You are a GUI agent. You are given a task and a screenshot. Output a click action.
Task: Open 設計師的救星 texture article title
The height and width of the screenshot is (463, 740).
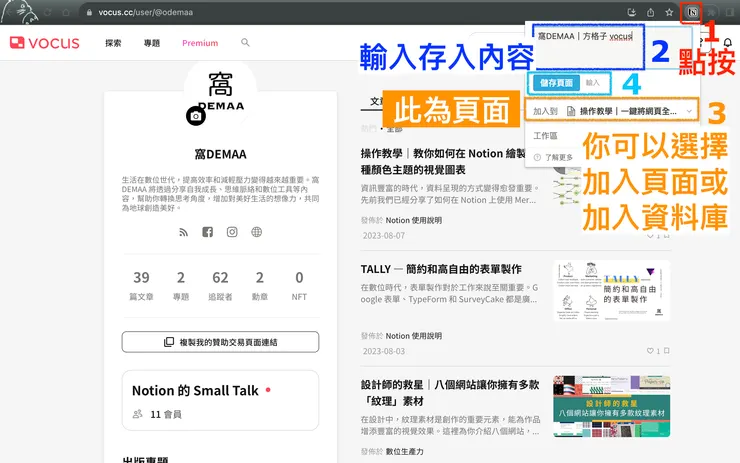click(450, 393)
